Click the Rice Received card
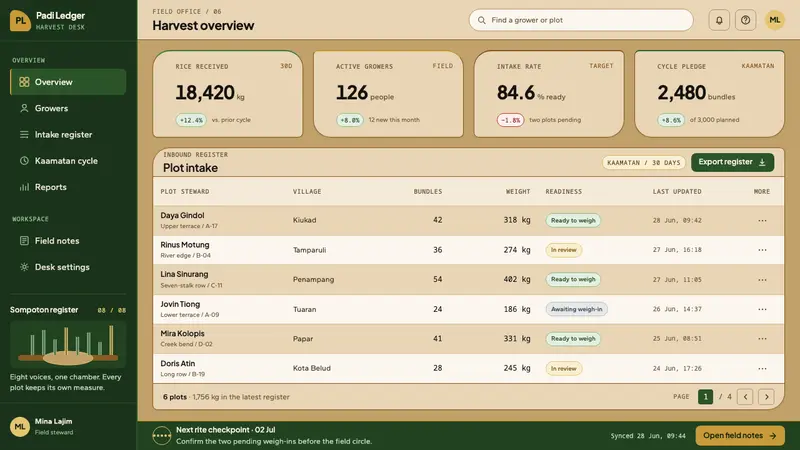Image resolution: width=800 pixels, height=450 pixels. 228,94
